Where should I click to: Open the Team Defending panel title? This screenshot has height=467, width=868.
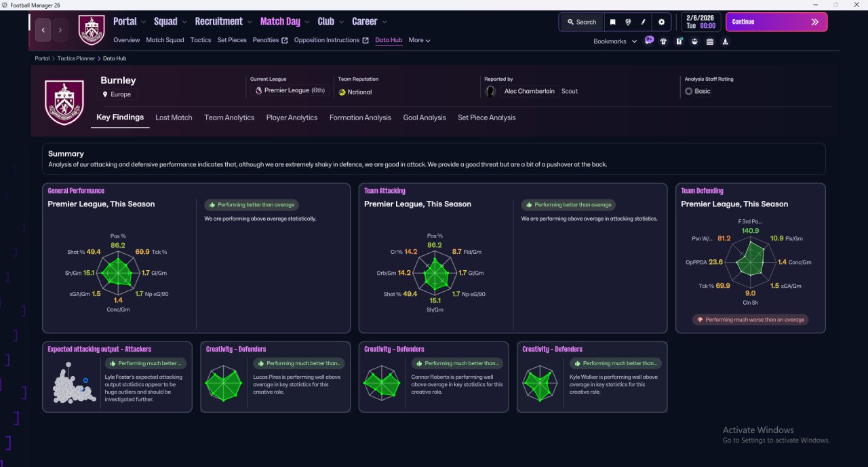pos(702,191)
